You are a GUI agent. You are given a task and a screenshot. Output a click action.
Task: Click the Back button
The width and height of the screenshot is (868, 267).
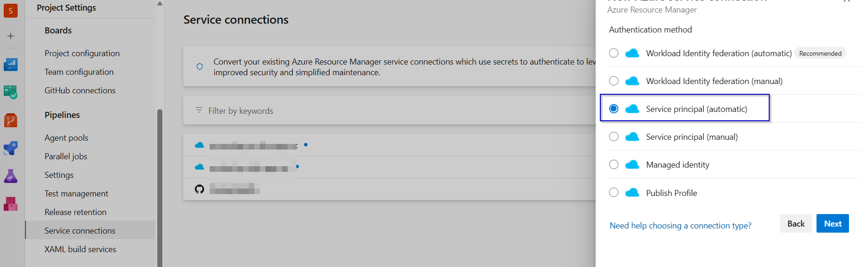796,223
